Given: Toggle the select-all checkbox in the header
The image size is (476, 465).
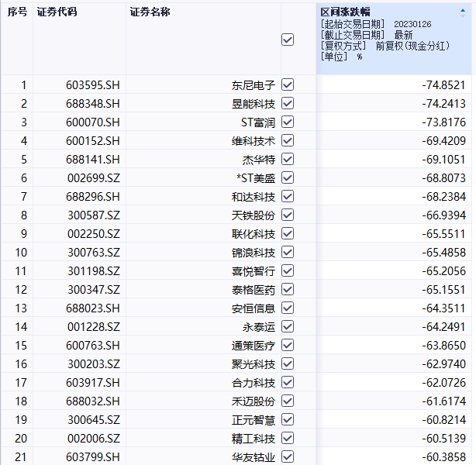Looking at the screenshot, I should tap(288, 40).
